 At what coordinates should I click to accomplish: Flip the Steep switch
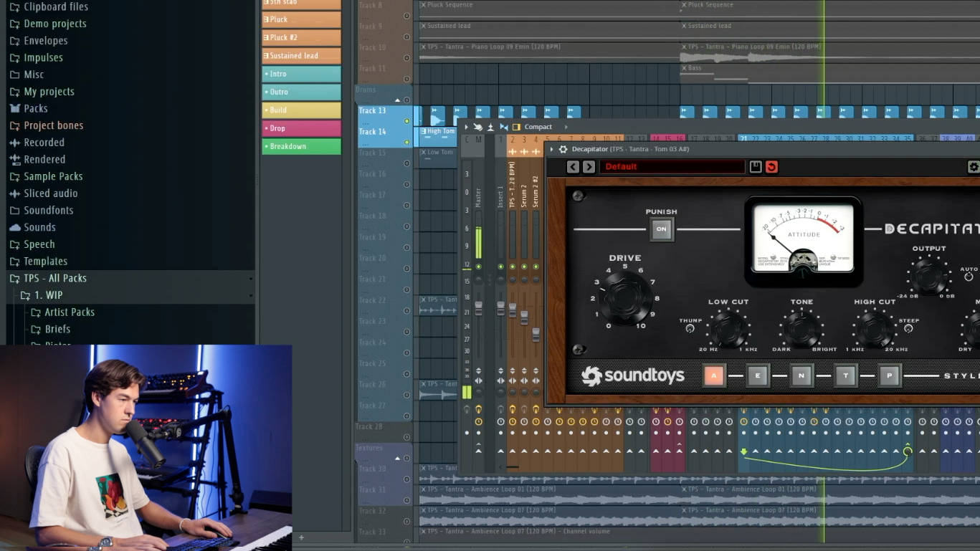(908, 328)
